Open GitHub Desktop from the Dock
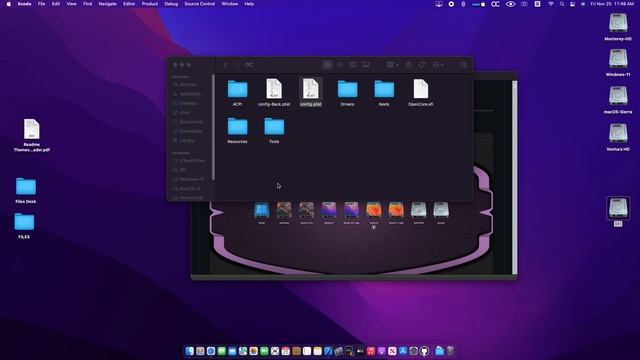Image resolution: width=640 pixels, height=360 pixels. point(424,351)
